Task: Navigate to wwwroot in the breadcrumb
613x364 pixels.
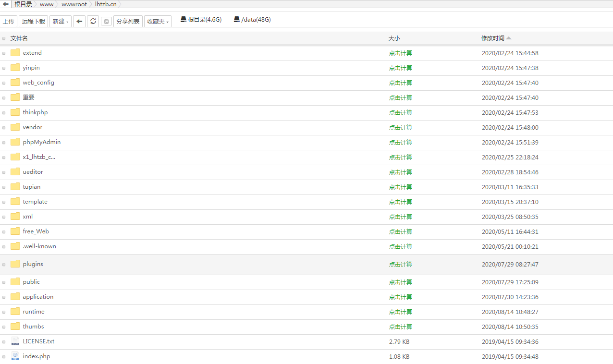Action: (x=74, y=4)
